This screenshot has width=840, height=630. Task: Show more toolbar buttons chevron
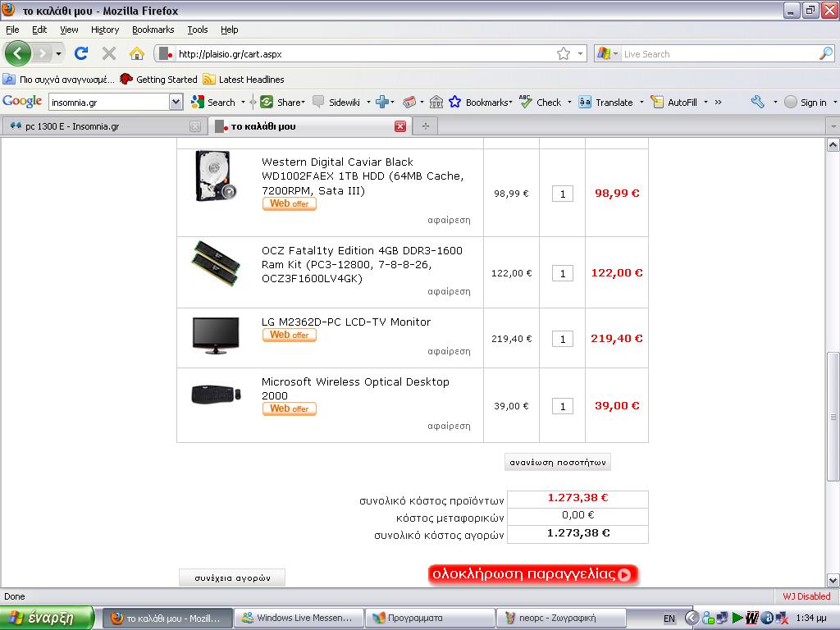[x=719, y=102]
